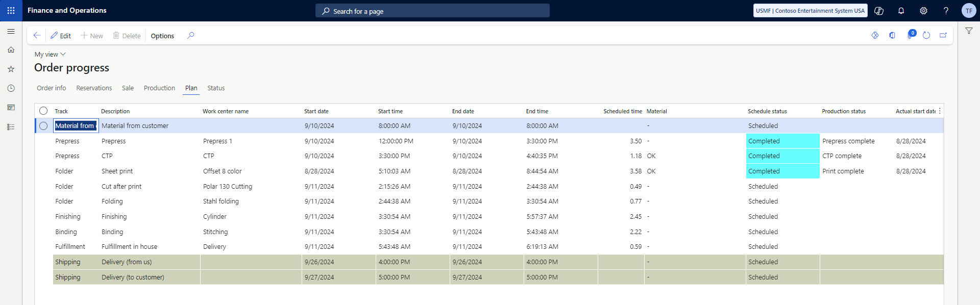Open the notifications bell
The image size is (980, 305).
coord(901,11)
